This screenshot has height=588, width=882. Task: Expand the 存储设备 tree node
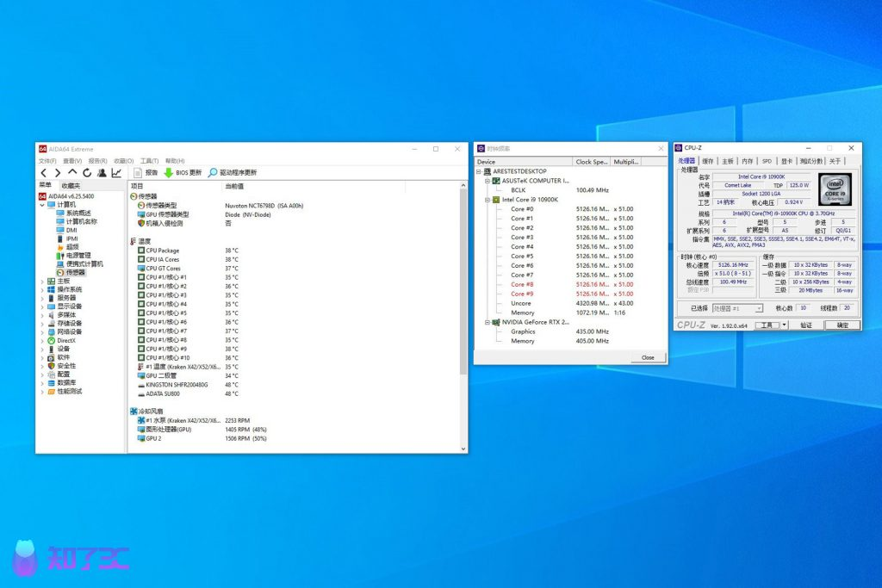[x=42, y=323]
